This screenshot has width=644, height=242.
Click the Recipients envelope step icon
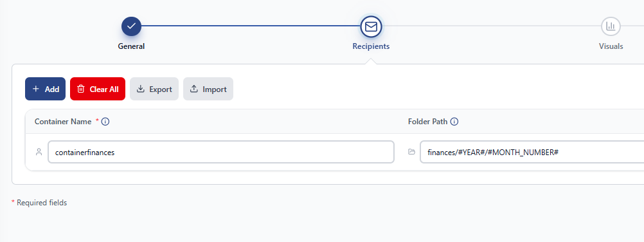[x=371, y=27]
